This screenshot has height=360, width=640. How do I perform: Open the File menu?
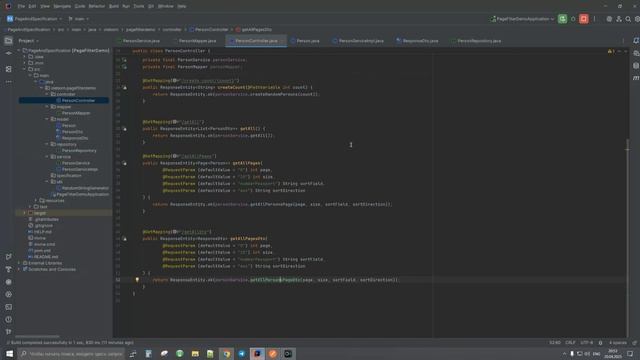[21, 6]
